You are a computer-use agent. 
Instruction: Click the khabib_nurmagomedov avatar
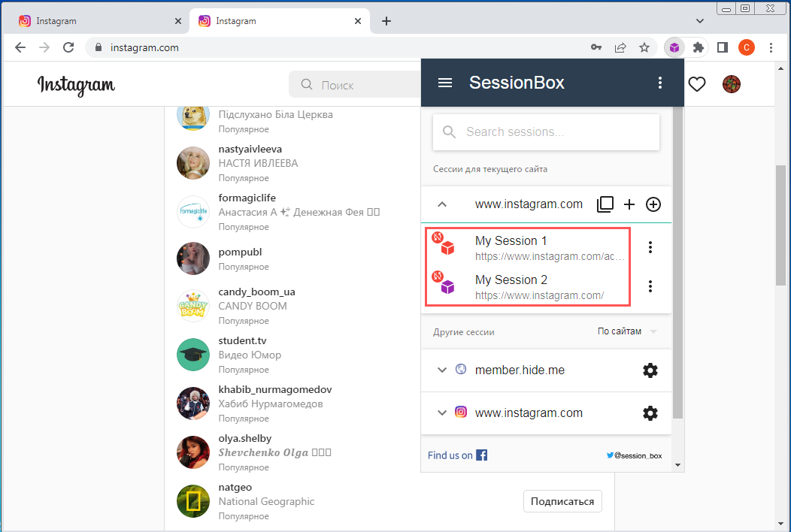[193, 404]
